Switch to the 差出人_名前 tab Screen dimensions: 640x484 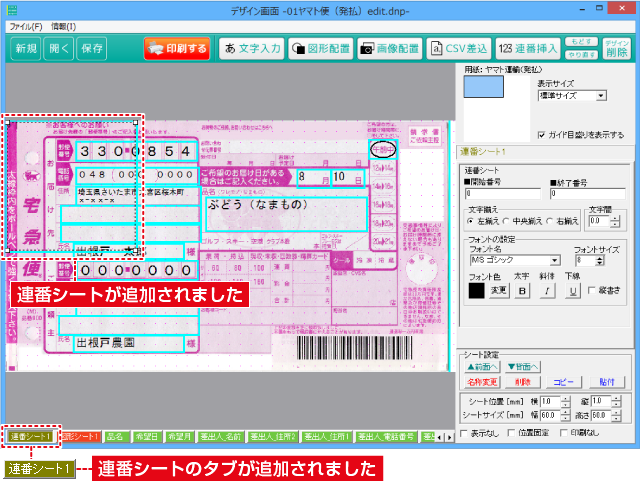point(221,437)
